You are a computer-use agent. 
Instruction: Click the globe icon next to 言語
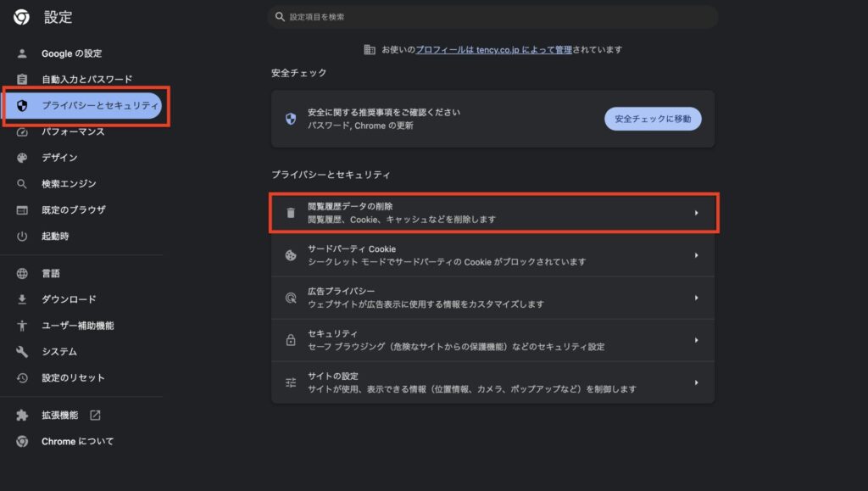(x=23, y=274)
